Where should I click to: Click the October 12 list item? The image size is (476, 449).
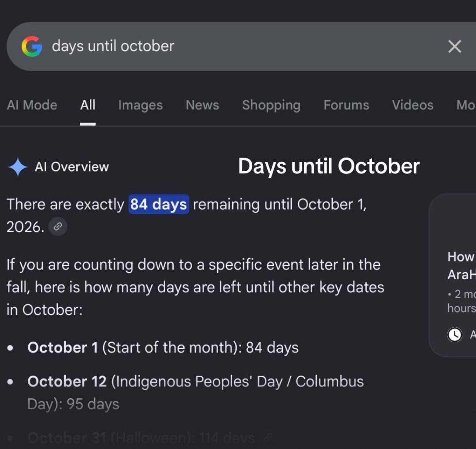196,393
